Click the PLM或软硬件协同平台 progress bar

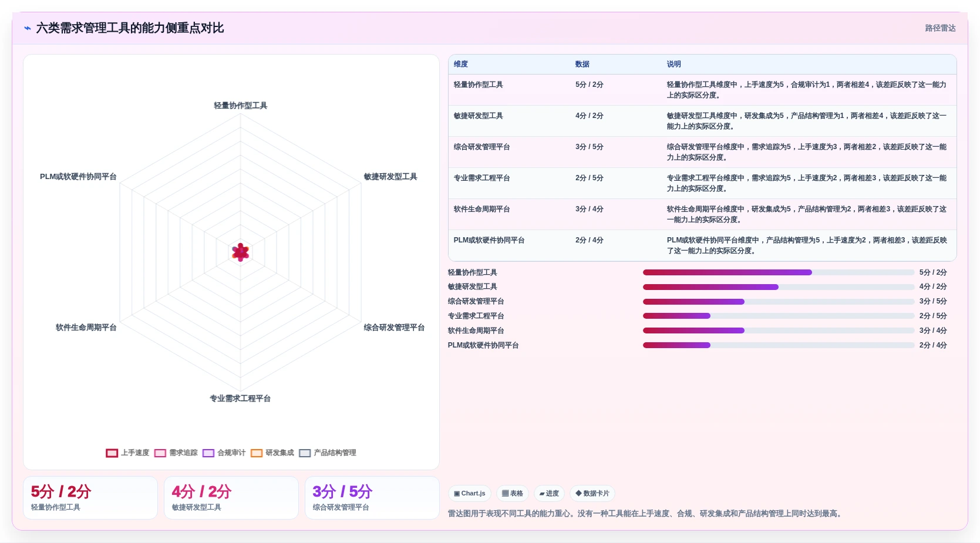[779, 345]
